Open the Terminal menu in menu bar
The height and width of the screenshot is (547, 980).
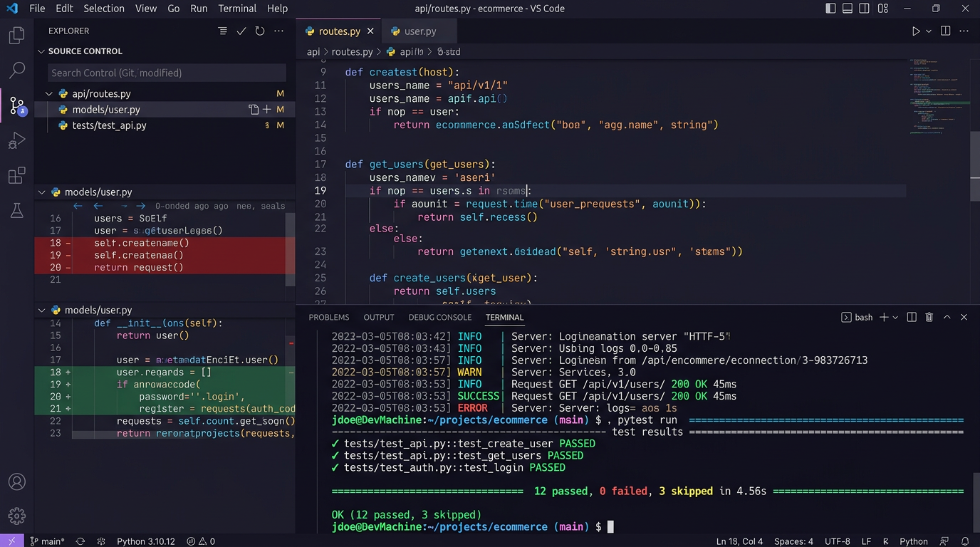click(237, 9)
